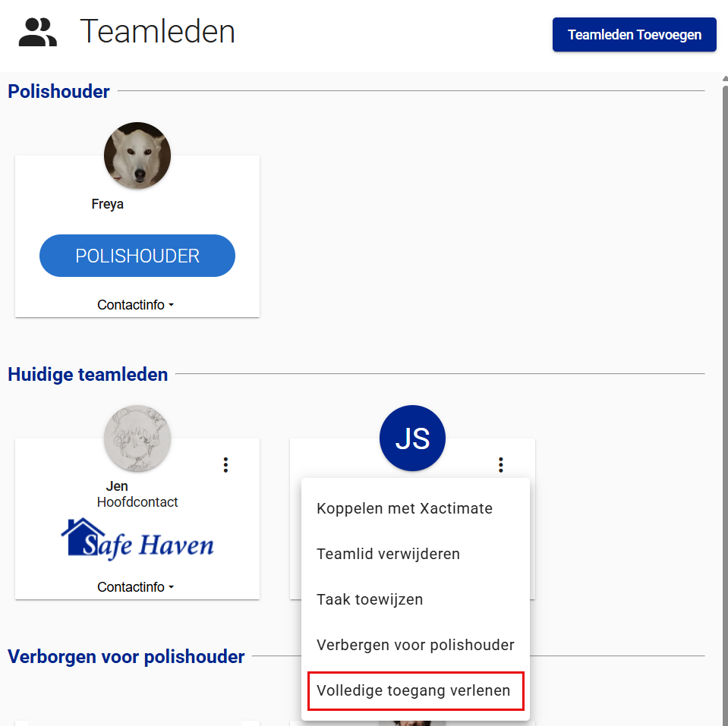Click Freya's dog profile photo
Viewport: 728px width, 726px height.
click(137, 156)
